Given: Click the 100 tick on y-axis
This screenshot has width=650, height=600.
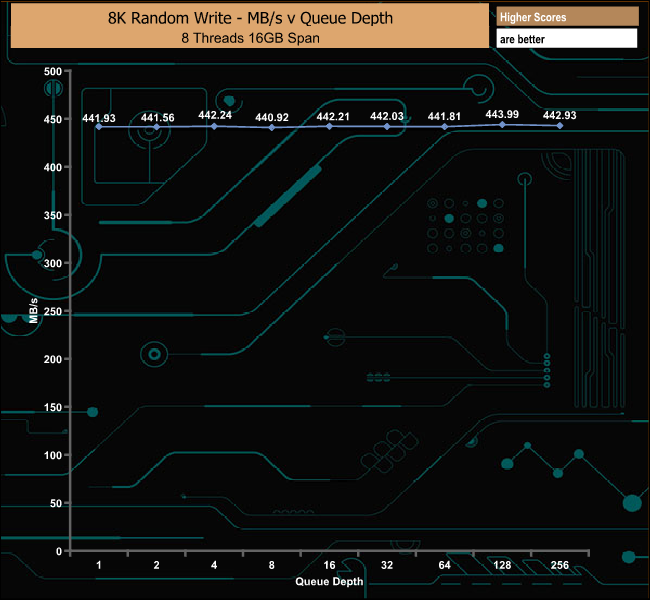Looking at the screenshot, I should (52, 455).
